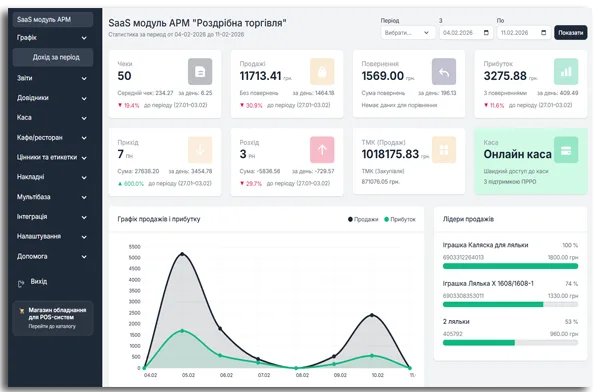This screenshot has width=600, height=392.
Task: Click the up arrow icon on the Розхід card
Action: pos(322,150)
